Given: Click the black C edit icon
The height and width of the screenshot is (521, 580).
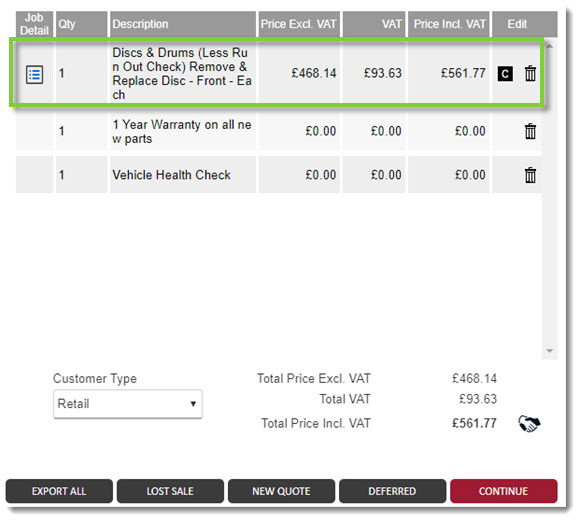Looking at the screenshot, I should tap(505, 74).
